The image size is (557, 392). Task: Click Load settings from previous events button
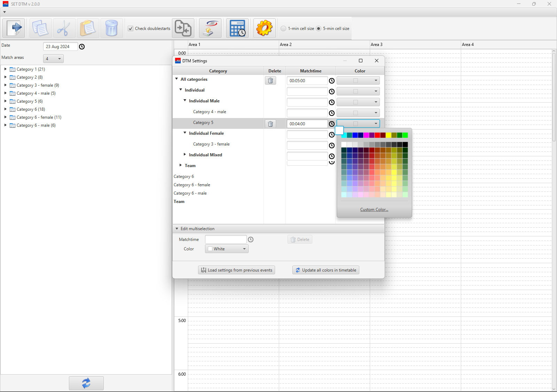tap(237, 270)
